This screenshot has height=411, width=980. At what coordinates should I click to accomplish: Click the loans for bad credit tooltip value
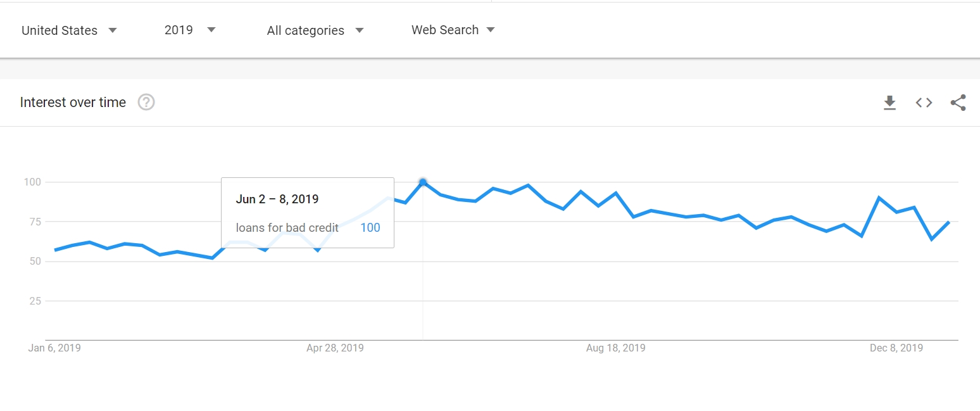click(370, 227)
